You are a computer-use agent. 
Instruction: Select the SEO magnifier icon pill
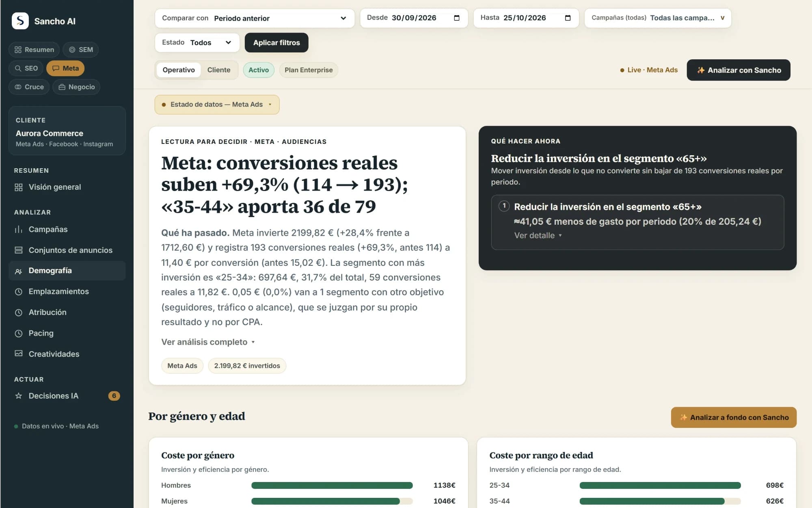pos(26,68)
